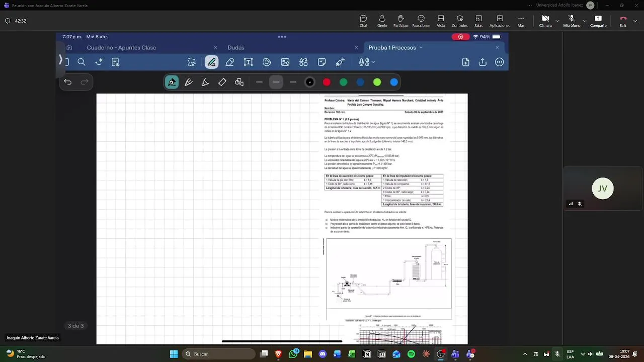Toggle the Cámara on or off
The image size is (644, 362).
tap(545, 21)
